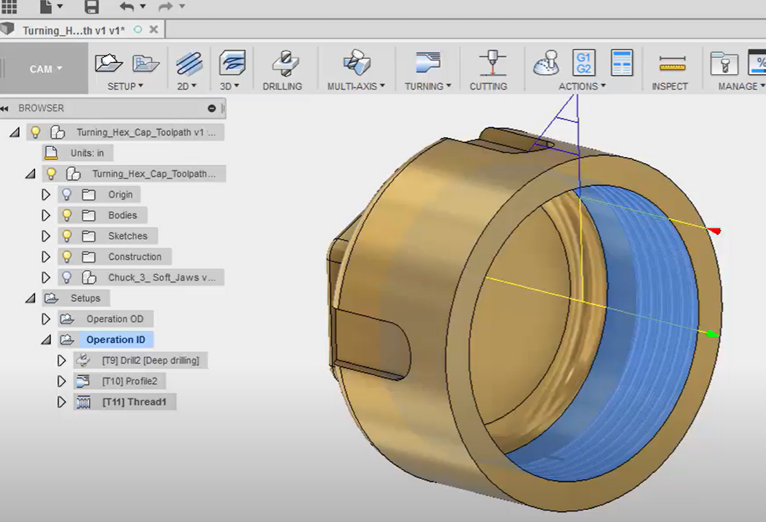Click the Browser panel options dot
766x522 pixels.
pos(212,108)
